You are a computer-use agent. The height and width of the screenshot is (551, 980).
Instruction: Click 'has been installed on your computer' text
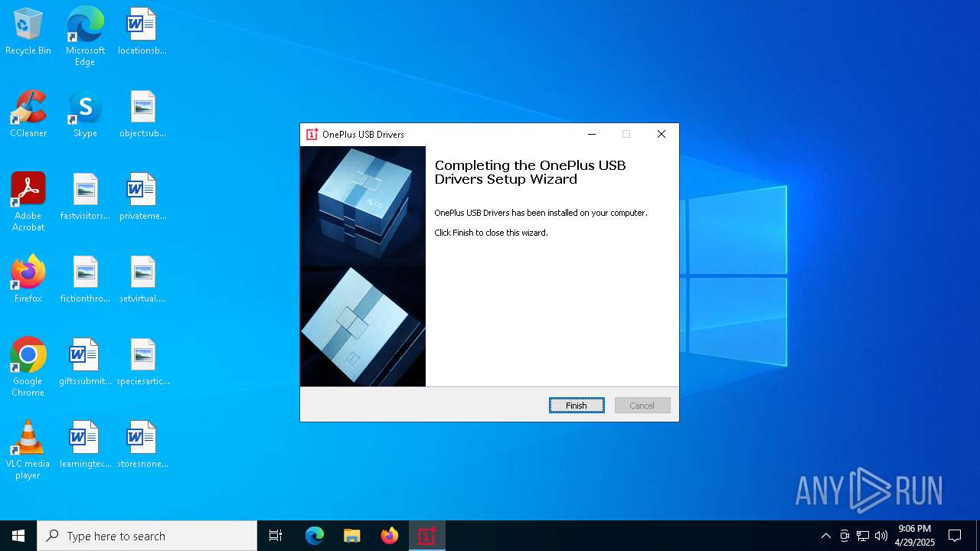tap(578, 213)
